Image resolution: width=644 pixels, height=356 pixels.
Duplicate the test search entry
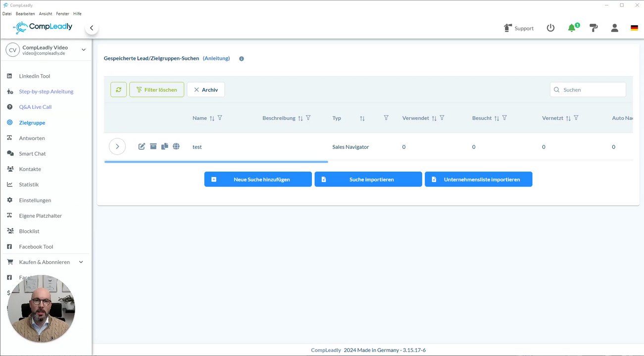(x=165, y=146)
